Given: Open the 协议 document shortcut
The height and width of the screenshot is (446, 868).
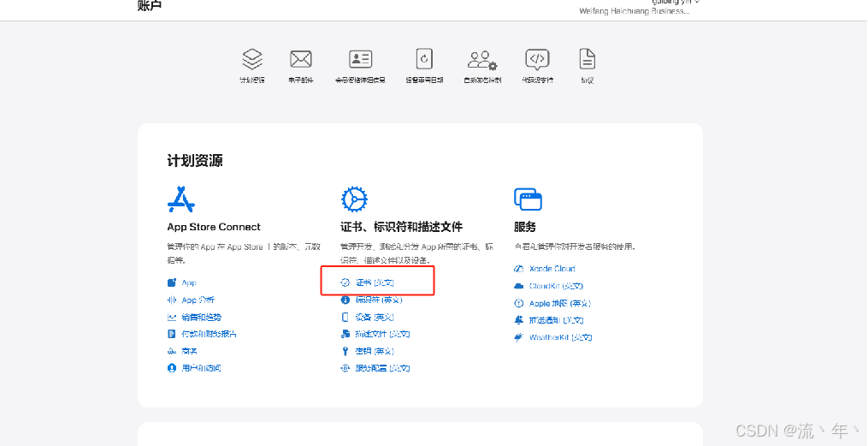Looking at the screenshot, I should pyautogui.click(x=588, y=65).
